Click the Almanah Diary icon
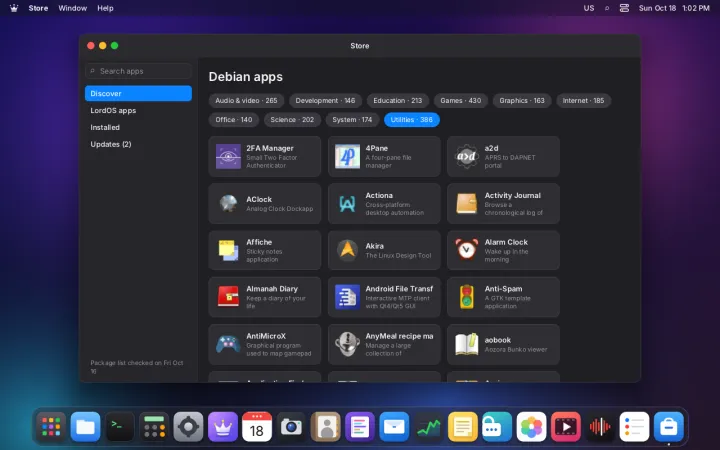The image size is (720, 450). pyautogui.click(x=228, y=297)
